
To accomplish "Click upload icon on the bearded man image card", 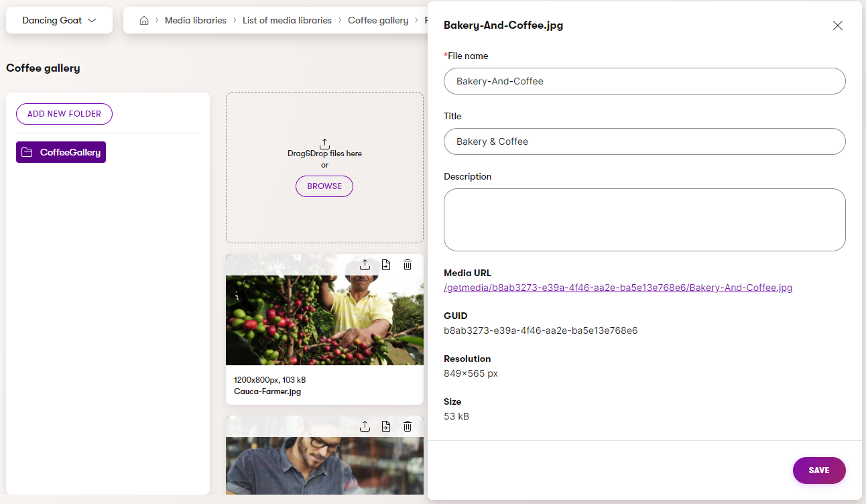I will click(x=365, y=426).
